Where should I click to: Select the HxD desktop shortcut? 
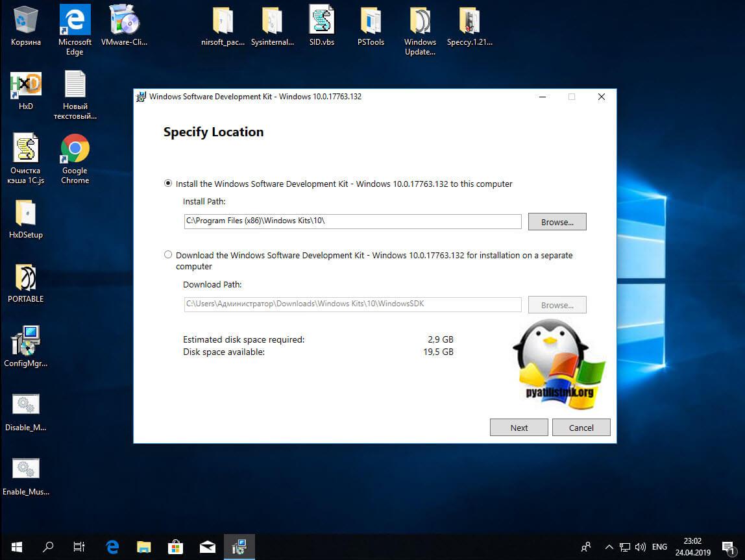[x=26, y=91]
